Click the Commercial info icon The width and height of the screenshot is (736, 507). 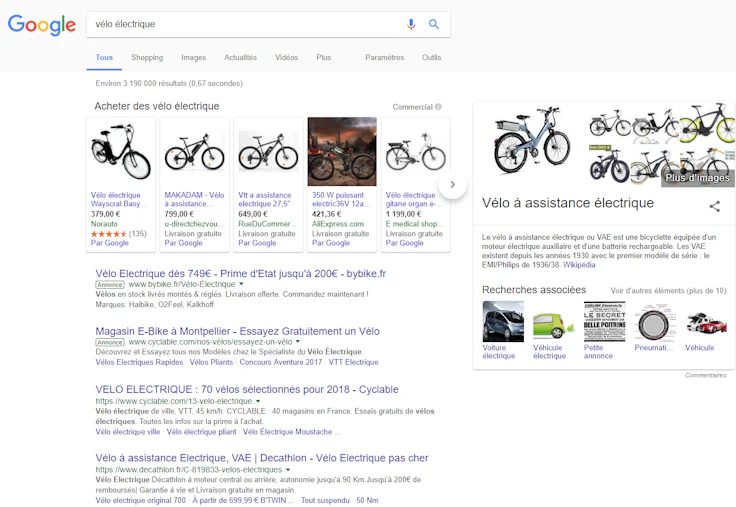pyautogui.click(x=438, y=107)
